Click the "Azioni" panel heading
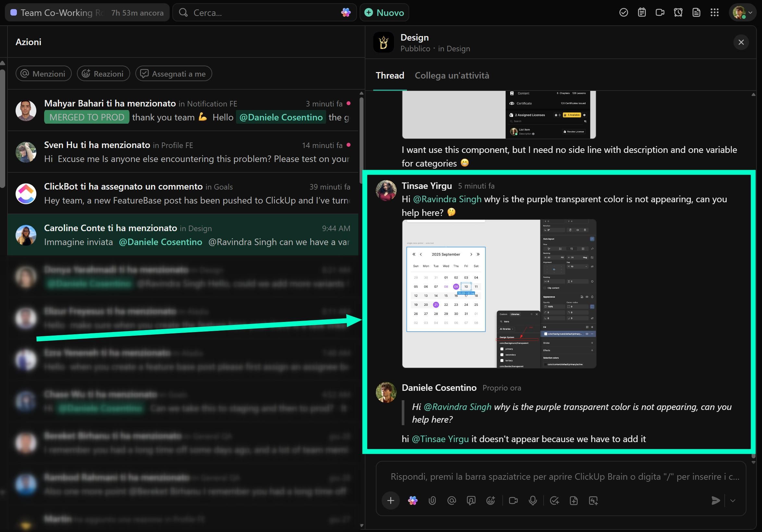Viewport: 762px width, 532px height. point(29,42)
